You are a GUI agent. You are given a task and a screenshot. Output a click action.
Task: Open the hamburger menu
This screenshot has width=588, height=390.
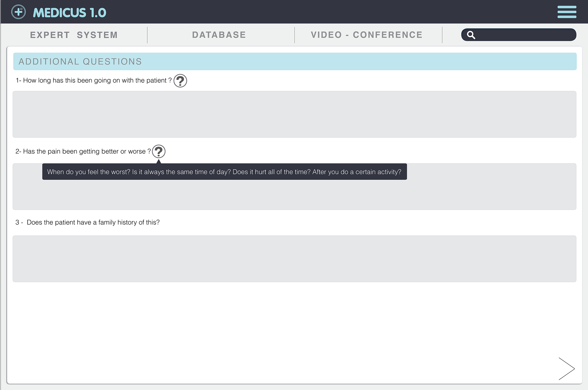pos(567,12)
